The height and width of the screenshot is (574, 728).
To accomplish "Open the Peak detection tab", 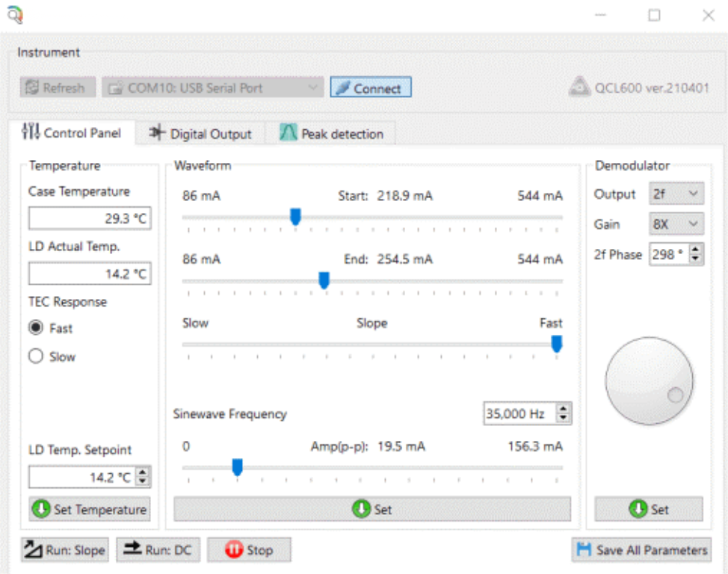I will point(331,134).
